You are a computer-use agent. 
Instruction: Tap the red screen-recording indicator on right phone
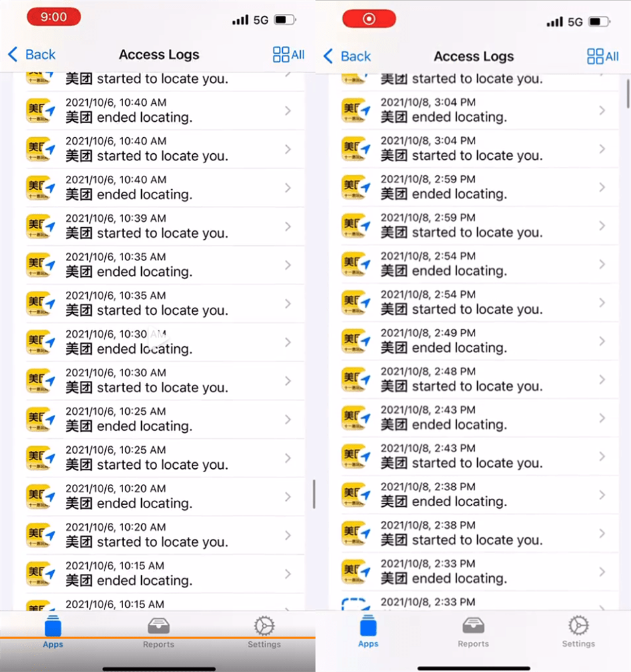(369, 19)
